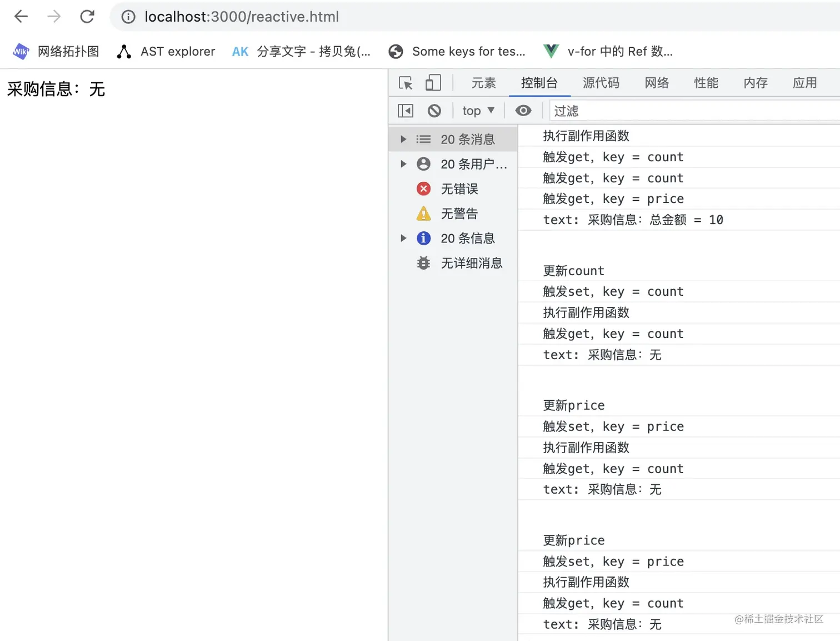Click the site information icon in the address bar
The width and height of the screenshot is (840, 641).
(128, 17)
